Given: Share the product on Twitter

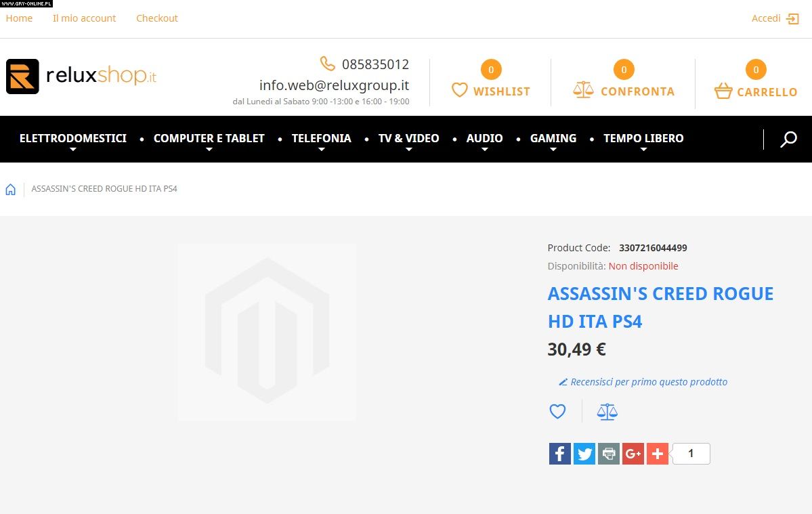Looking at the screenshot, I should coord(584,454).
